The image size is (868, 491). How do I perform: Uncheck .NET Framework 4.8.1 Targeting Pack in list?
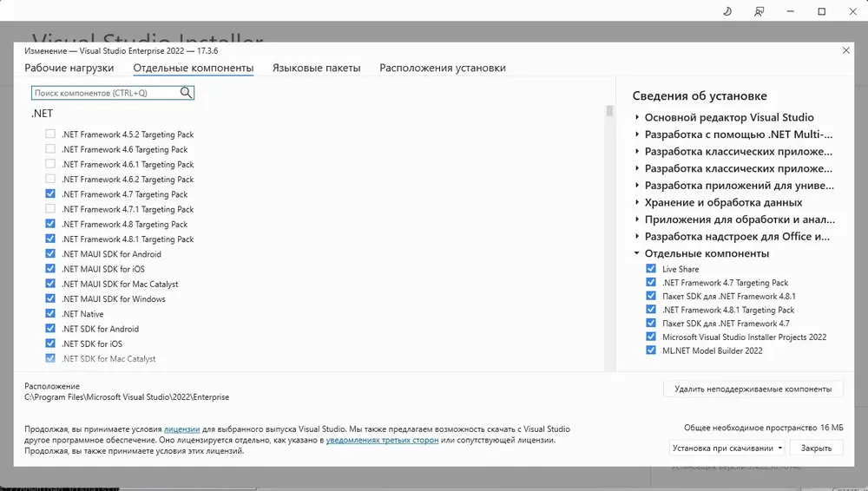click(50, 239)
